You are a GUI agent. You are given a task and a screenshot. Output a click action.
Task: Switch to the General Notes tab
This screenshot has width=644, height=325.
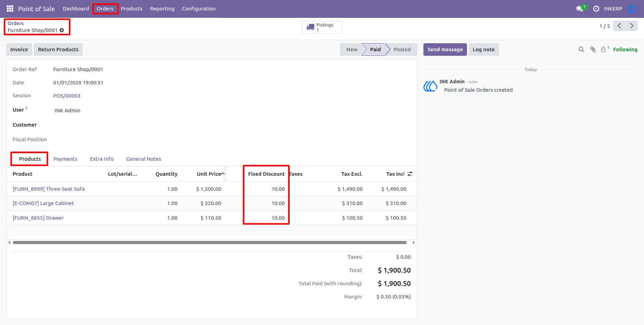pyautogui.click(x=144, y=159)
